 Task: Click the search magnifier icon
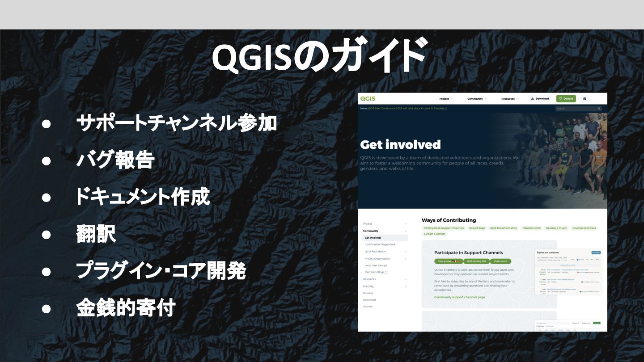[x=599, y=109]
